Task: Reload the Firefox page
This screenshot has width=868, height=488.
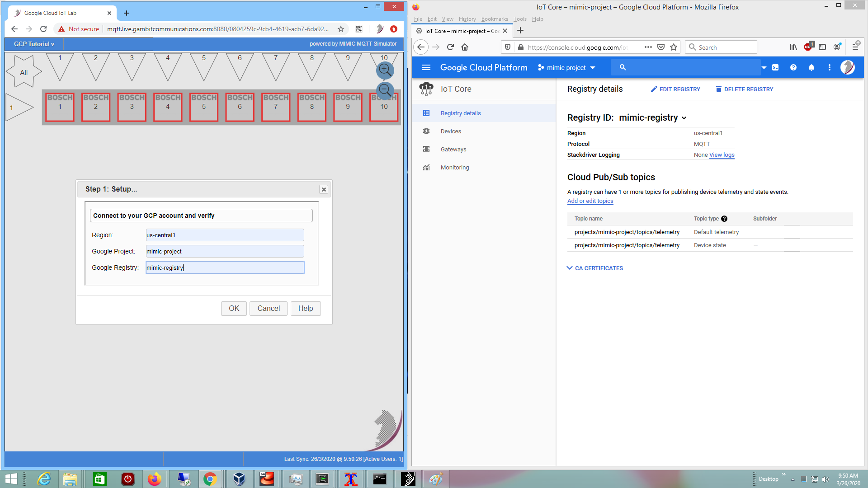Action: pos(450,47)
